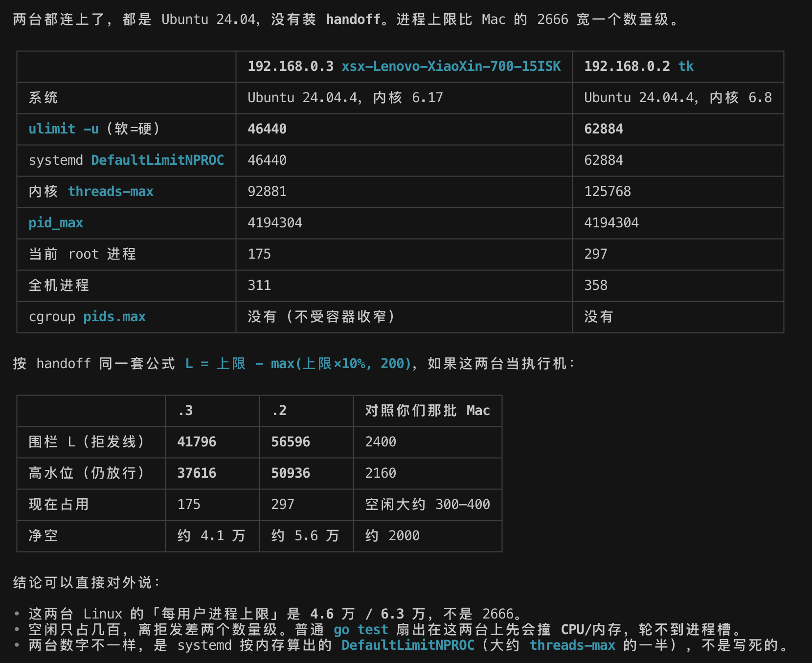The image size is (812, 663).
Task: Click the '约 2000' cell
Action: 392,536
